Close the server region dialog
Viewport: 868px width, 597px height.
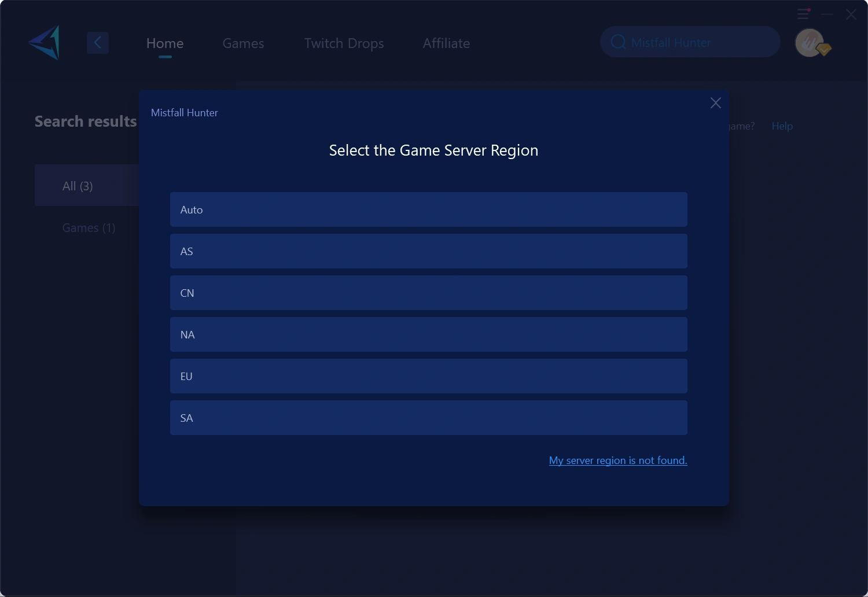click(x=716, y=103)
